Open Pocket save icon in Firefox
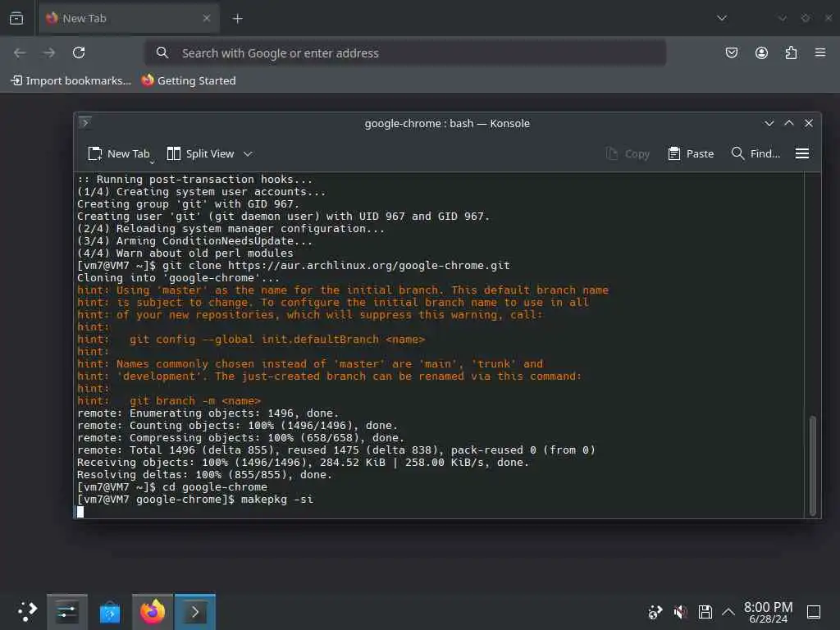840x630 pixels. tap(731, 52)
